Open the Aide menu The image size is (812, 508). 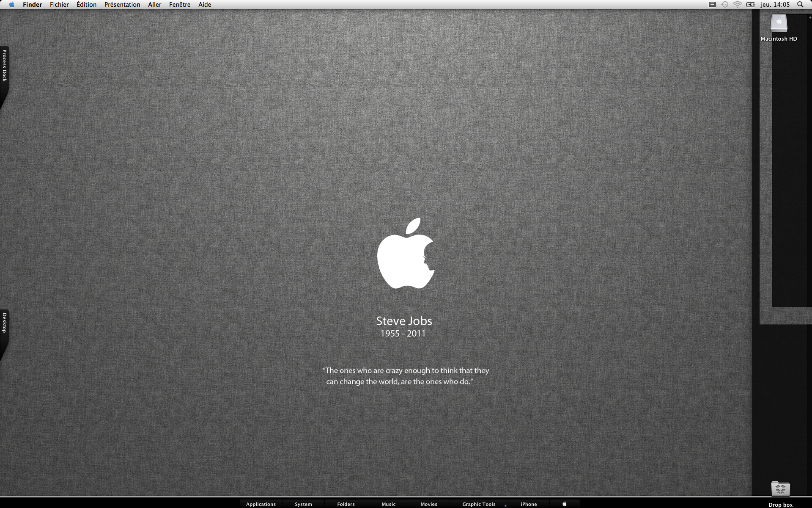[205, 5]
